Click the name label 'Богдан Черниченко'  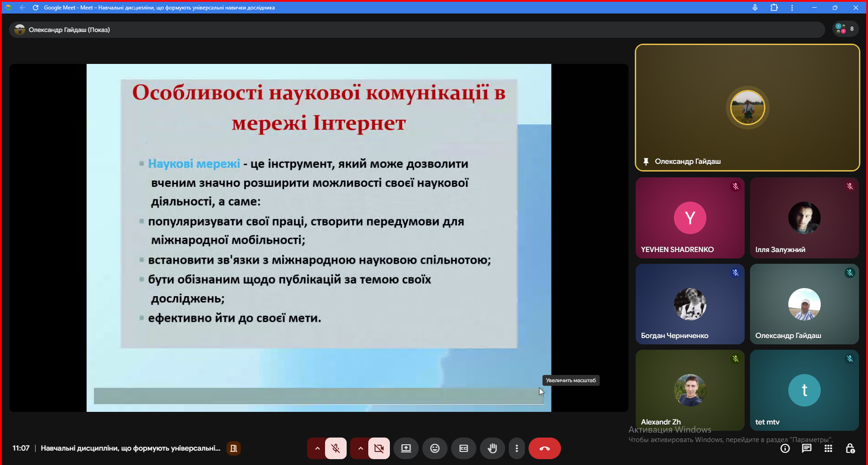(x=674, y=336)
